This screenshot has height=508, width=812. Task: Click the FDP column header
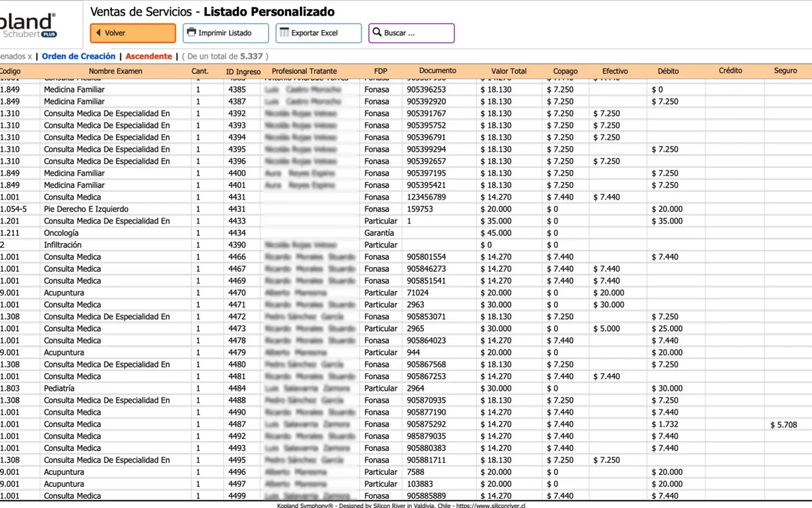tap(380, 71)
